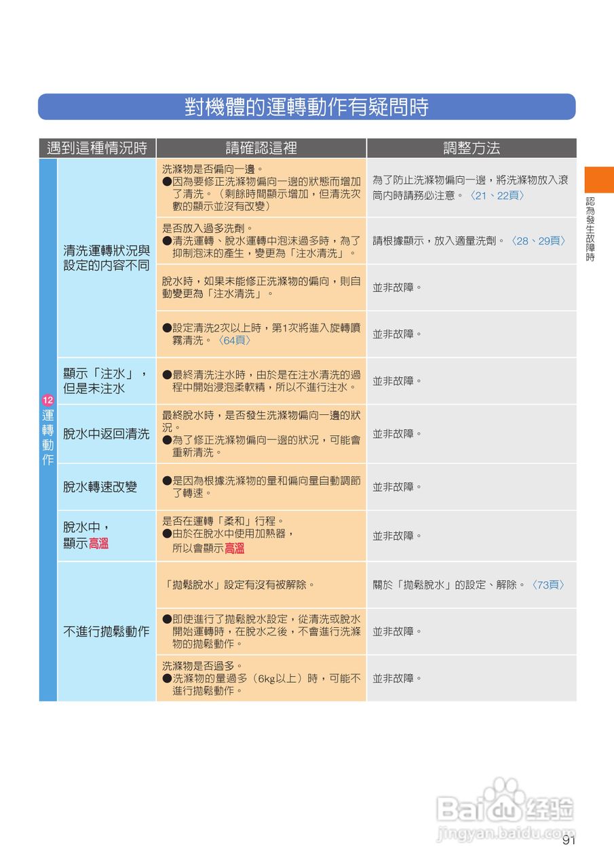Click the advice 請根據顯示，放入適量洗劑。
The height and width of the screenshot is (868, 614).
(x=438, y=241)
